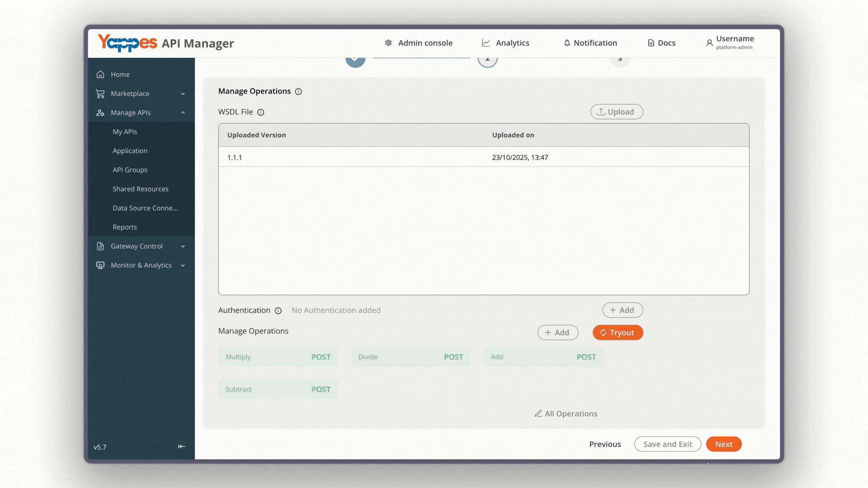The image size is (868, 488).
Task: Click the Uploaded on column header
Action: (513, 135)
